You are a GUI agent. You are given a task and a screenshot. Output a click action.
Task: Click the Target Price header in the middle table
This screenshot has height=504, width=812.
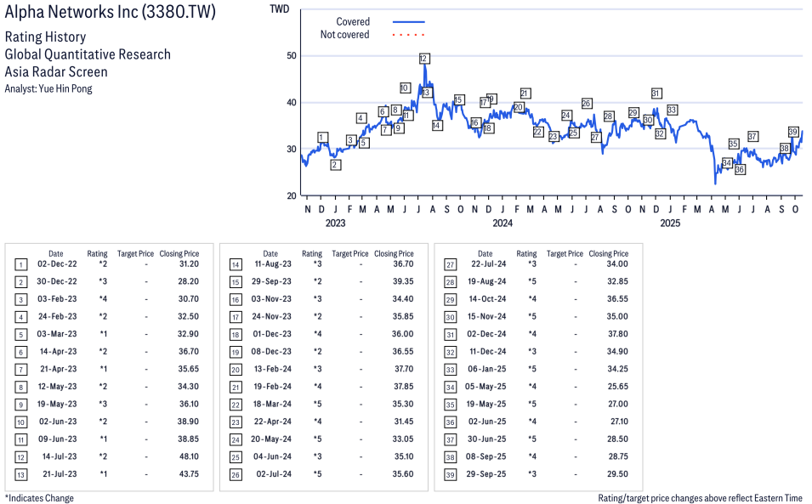pos(349,253)
